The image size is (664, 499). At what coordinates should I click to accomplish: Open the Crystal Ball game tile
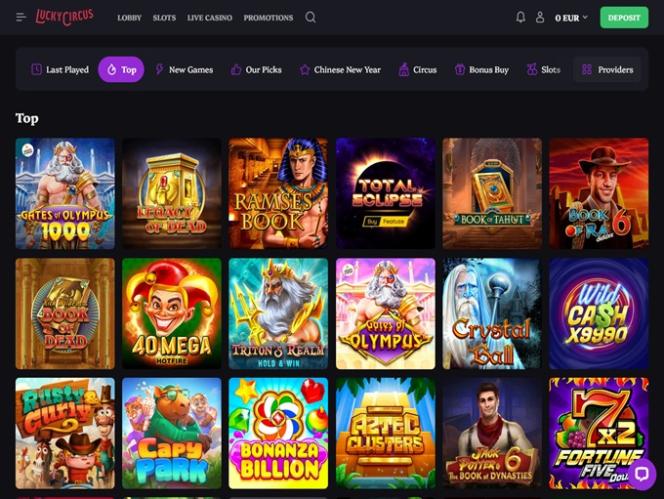[x=492, y=314]
